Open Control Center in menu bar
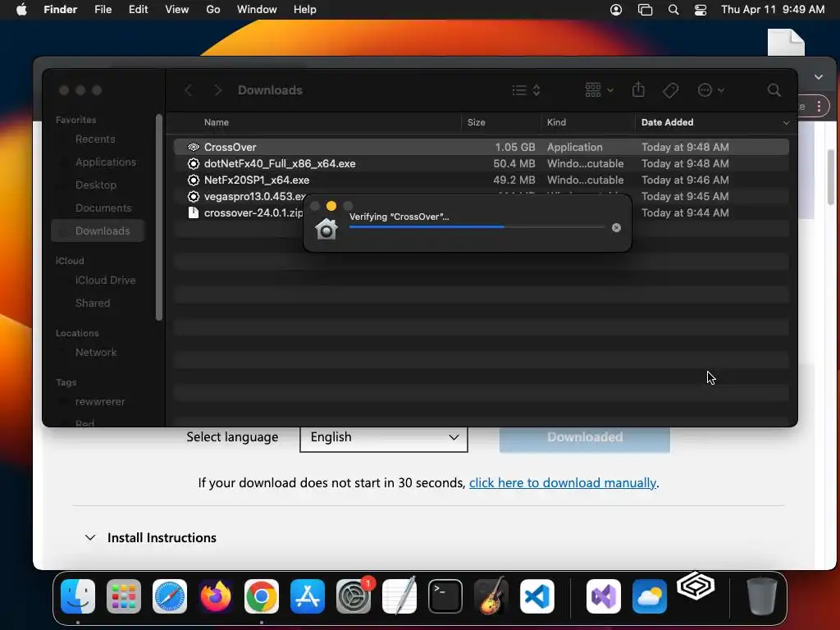This screenshot has height=630, width=840. [x=701, y=10]
